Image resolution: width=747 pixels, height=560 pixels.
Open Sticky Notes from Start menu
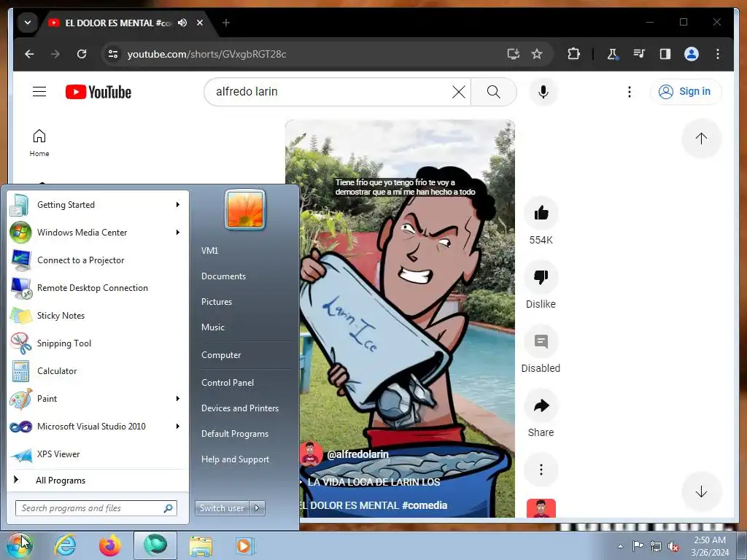coord(98,315)
